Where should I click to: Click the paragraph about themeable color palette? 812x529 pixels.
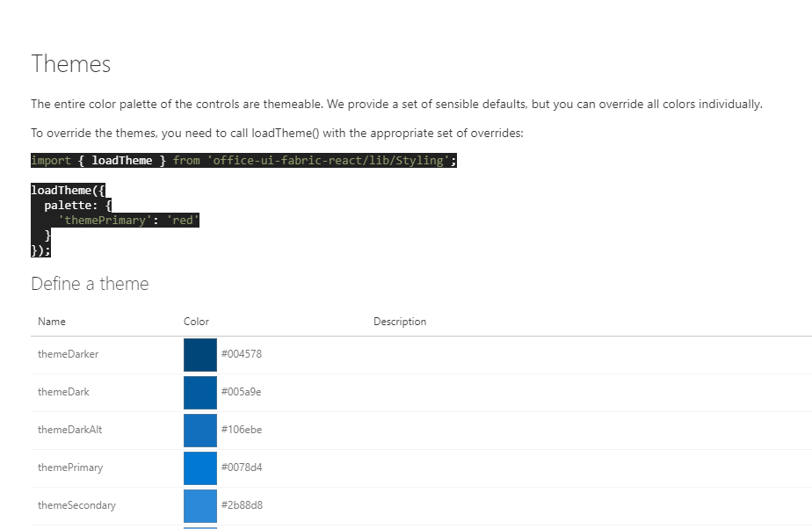(x=396, y=104)
